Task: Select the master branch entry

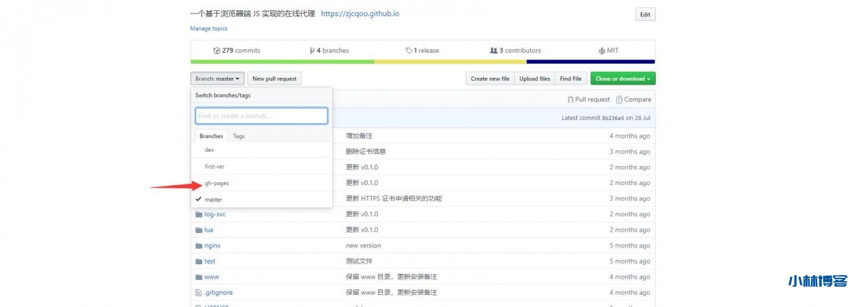Action: pyautogui.click(x=261, y=199)
